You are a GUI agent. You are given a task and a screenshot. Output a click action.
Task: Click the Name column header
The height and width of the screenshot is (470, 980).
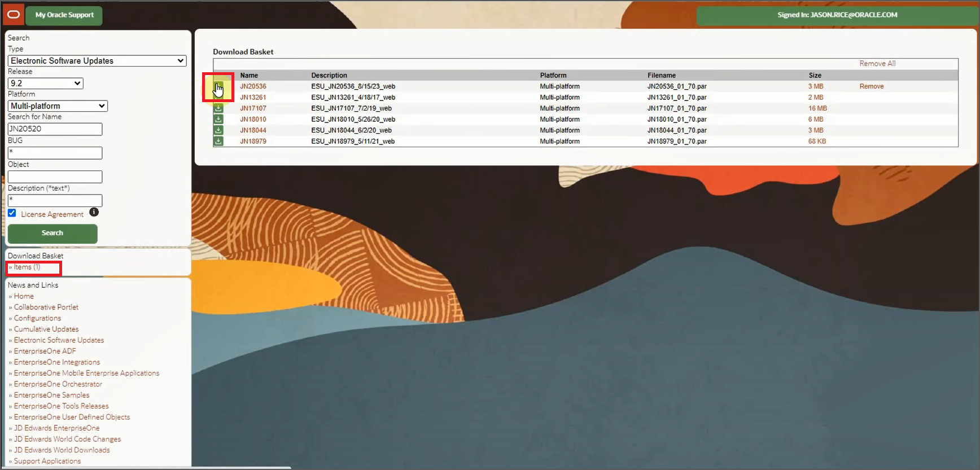249,76
